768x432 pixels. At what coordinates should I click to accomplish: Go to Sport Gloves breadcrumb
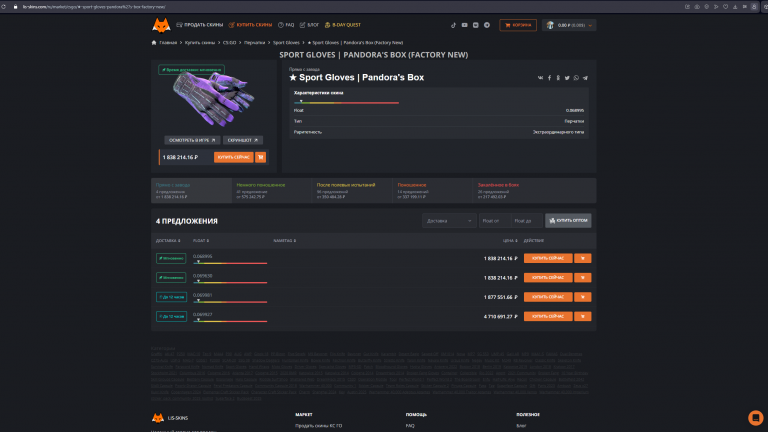tap(286, 43)
